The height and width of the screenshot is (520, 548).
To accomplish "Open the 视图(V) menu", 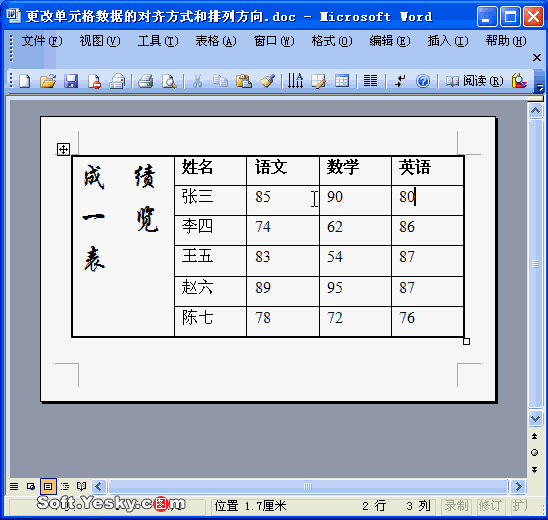I will 100,41.
